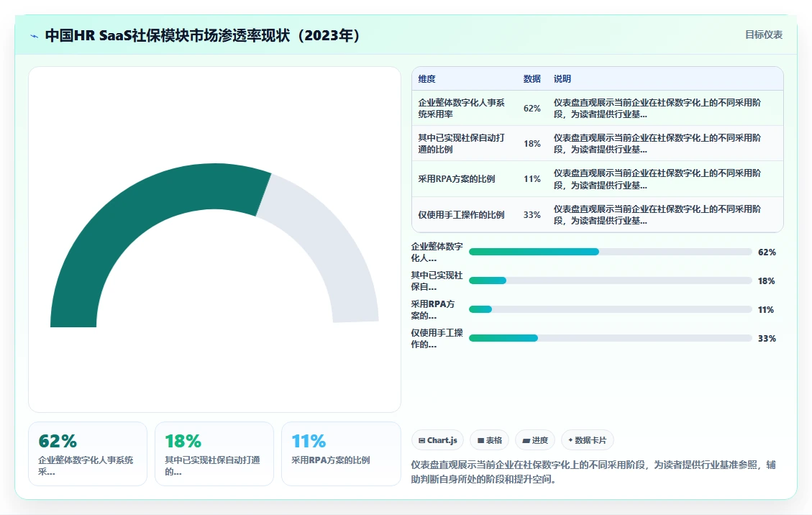Click the 数据 column header

(x=532, y=78)
